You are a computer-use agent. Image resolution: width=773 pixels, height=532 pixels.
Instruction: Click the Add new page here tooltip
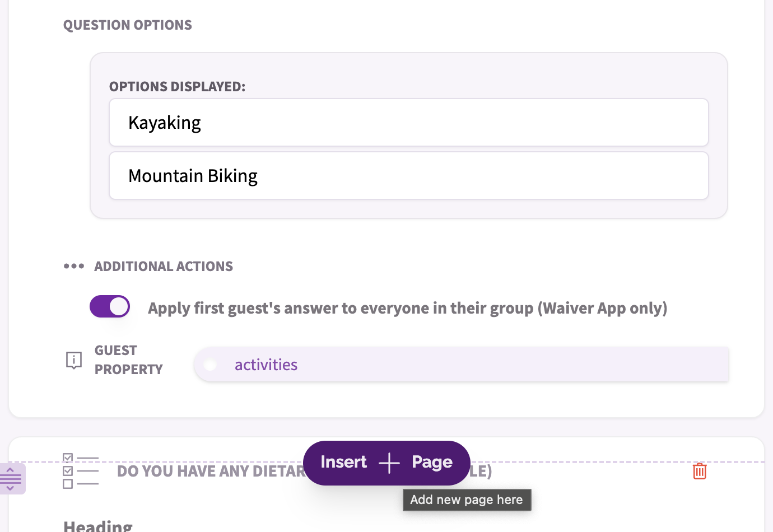click(467, 500)
